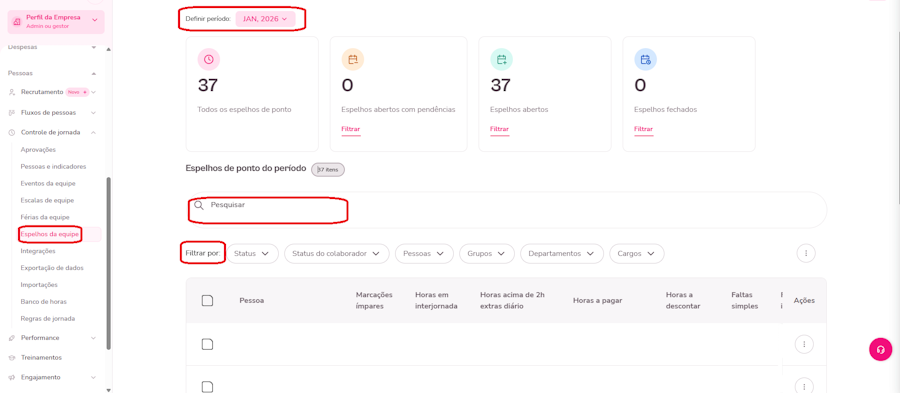Click green calendar icon for Espelhos abertos
The height and width of the screenshot is (393, 900).
(502, 59)
